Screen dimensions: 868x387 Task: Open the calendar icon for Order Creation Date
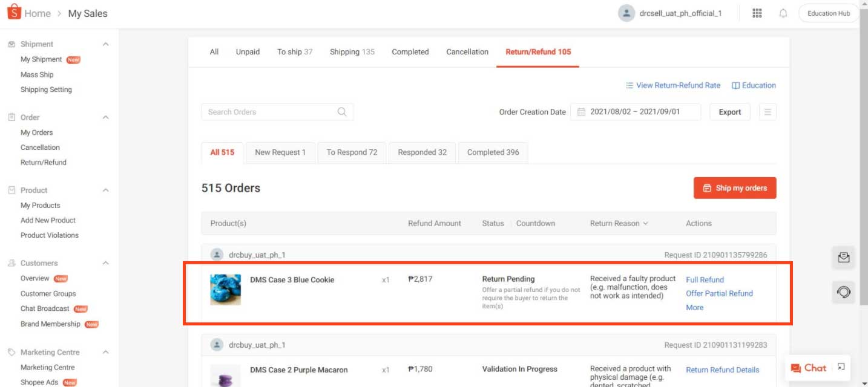point(582,111)
